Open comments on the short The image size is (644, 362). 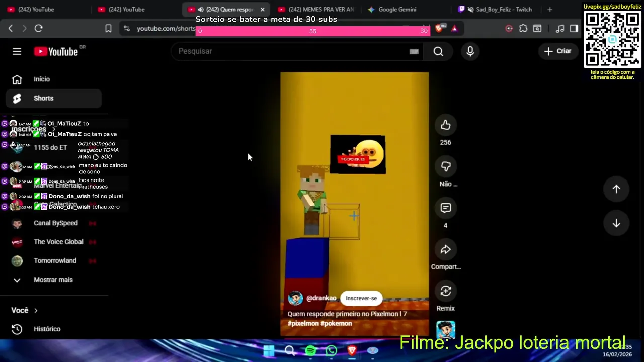click(445, 208)
